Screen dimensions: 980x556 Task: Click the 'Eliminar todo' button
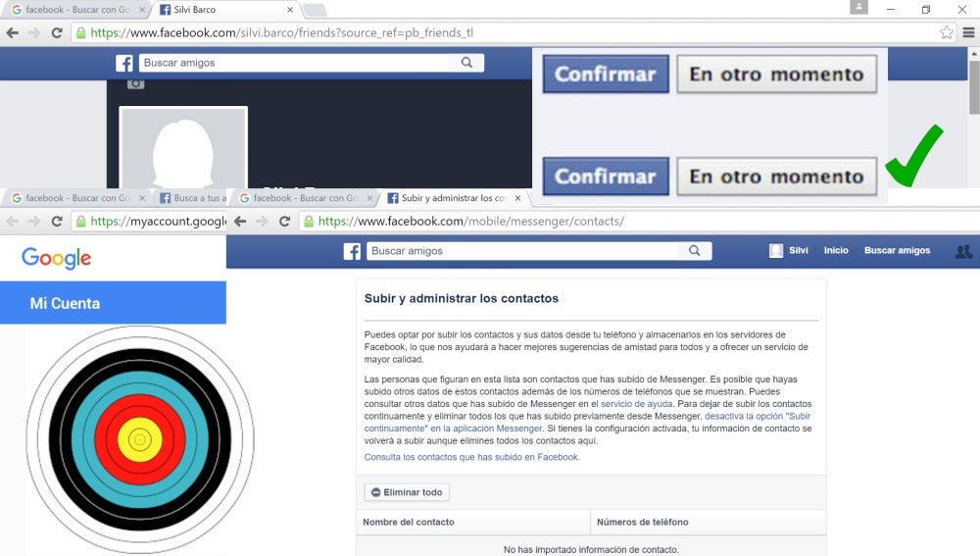pos(407,492)
